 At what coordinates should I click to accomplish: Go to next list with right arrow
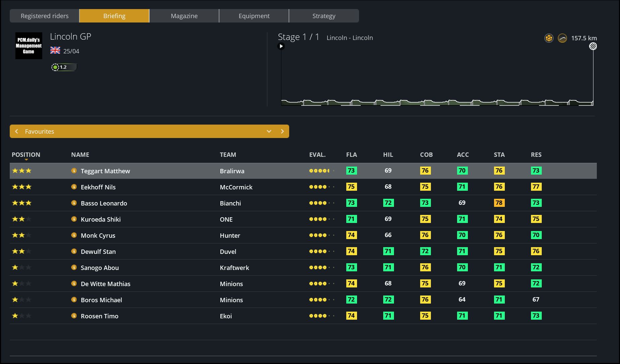coord(282,131)
